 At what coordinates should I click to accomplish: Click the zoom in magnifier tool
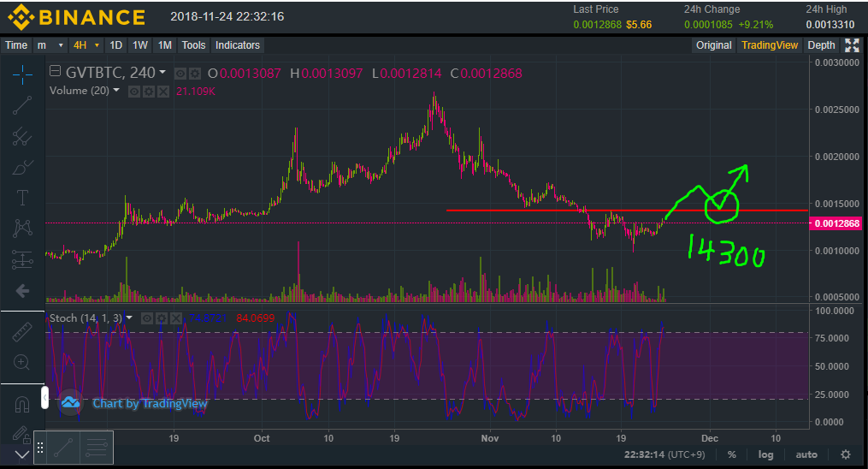pos(22,362)
